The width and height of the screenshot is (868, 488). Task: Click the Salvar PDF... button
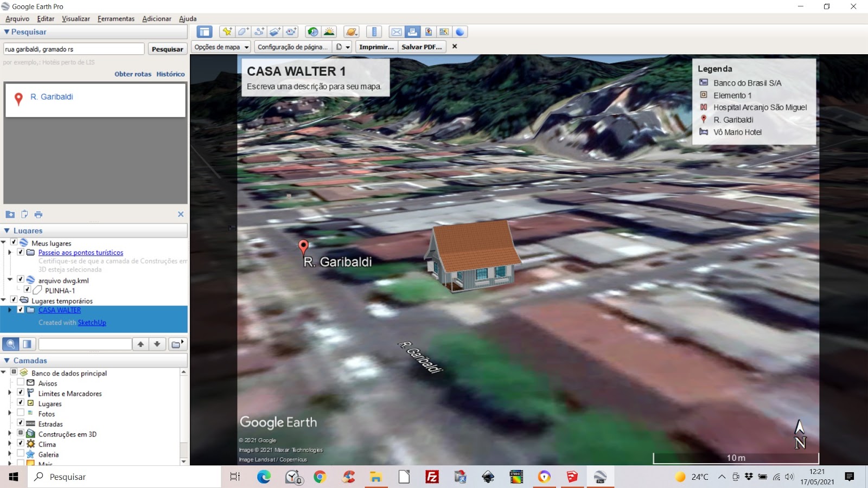pos(422,47)
